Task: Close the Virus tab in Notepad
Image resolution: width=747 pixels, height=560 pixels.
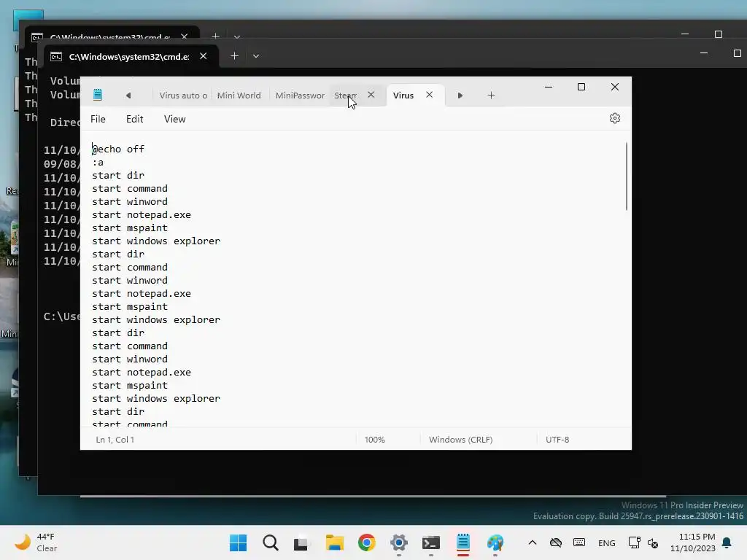Action: (x=429, y=95)
